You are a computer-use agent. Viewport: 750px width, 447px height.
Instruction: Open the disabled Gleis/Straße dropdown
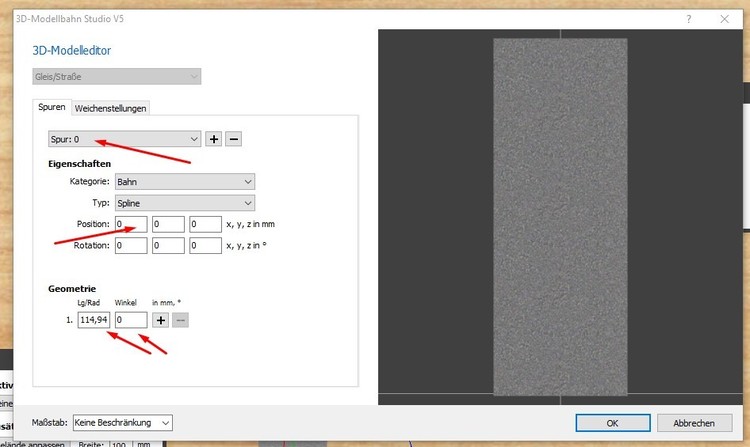[x=117, y=76]
